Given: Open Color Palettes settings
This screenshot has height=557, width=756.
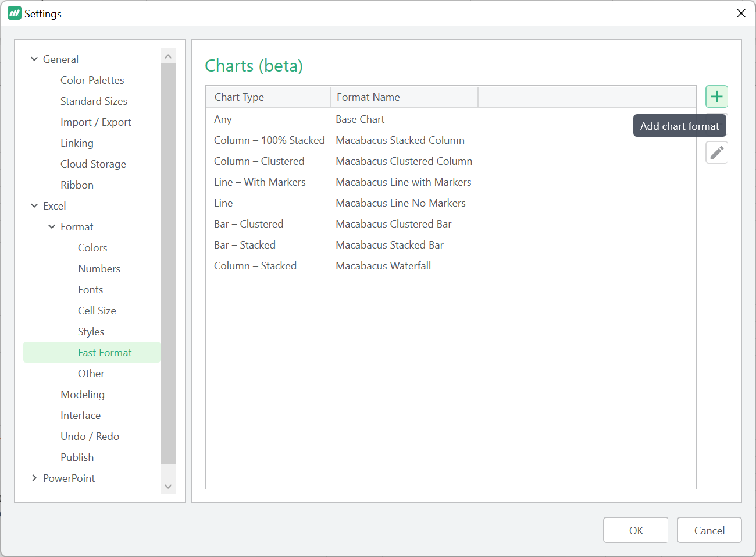Looking at the screenshot, I should [x=92, y=80].
